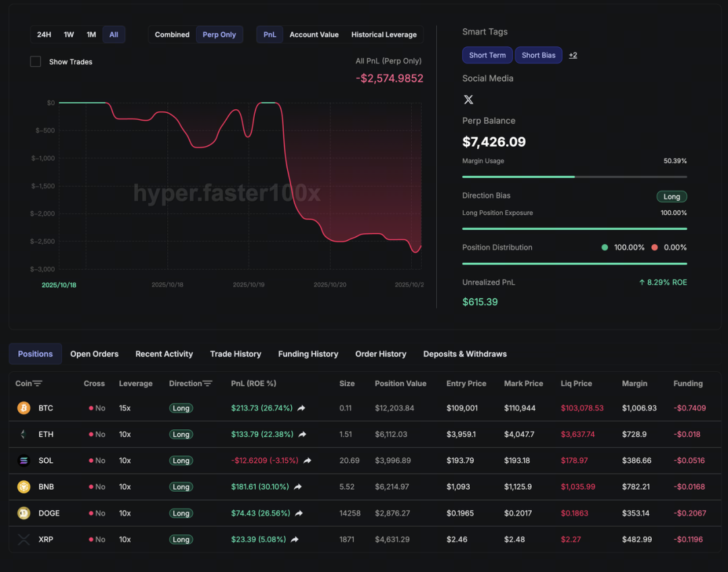728x572 pixels.
Task: Show the Account Value chart
Action: [313, 35]
